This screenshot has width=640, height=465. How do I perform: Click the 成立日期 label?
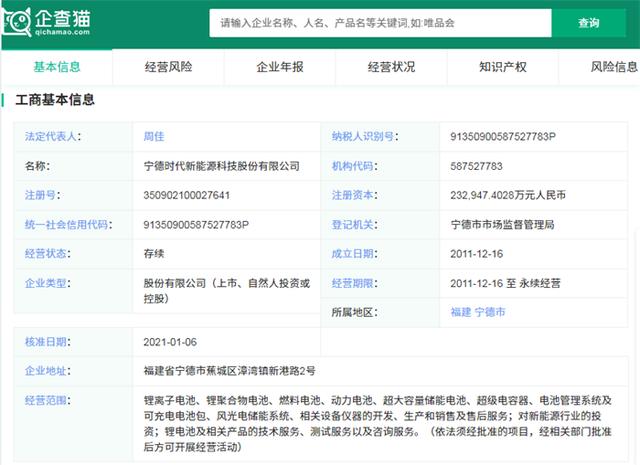tap(353, 254)
